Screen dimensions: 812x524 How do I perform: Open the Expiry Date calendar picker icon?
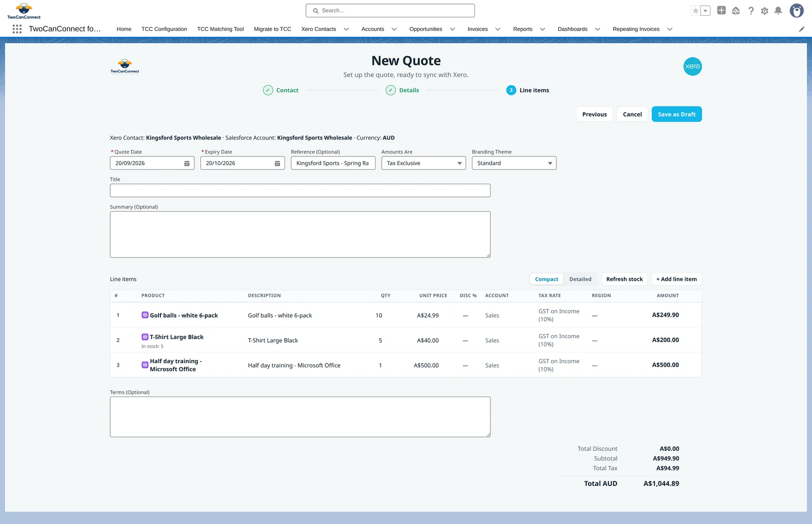pos(277,163)
